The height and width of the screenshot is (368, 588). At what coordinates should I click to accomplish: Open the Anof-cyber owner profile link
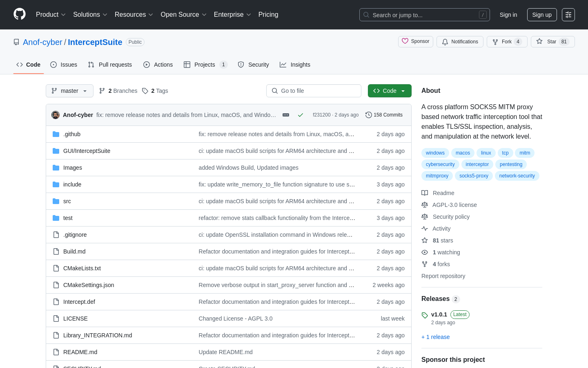(x=42, y=42)
